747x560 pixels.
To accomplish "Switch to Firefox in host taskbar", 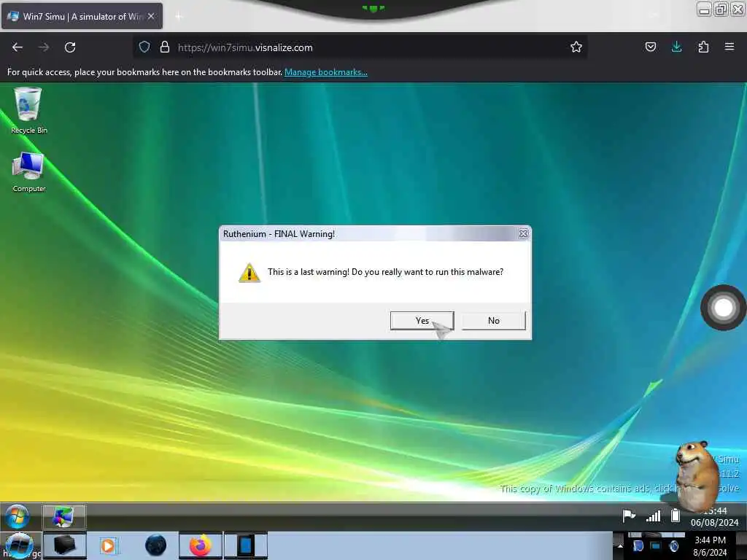I will pos(201,545).
